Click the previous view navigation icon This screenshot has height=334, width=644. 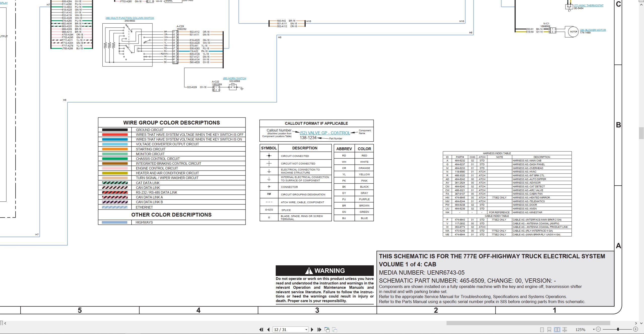coord(327,329)
